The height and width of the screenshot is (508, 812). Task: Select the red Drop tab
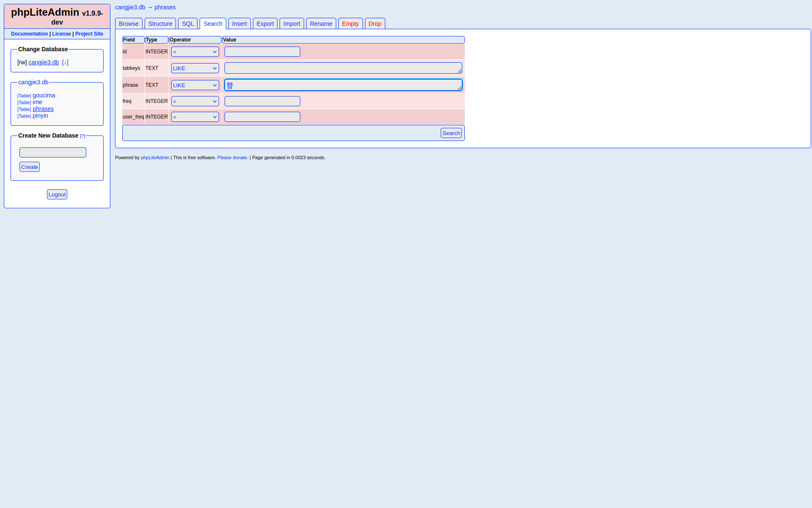(x=375, y=24)
